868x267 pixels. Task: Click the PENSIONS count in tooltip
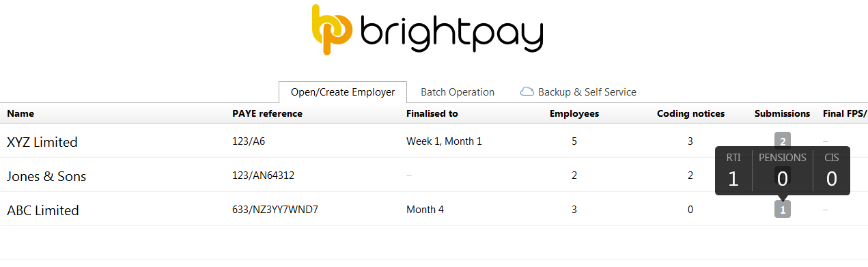point(783,179)
